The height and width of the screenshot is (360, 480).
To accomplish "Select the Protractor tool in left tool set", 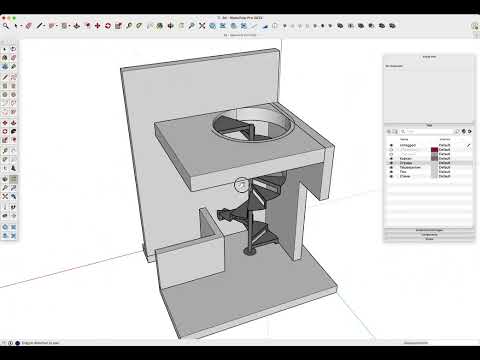I will (x=5, y=160).
